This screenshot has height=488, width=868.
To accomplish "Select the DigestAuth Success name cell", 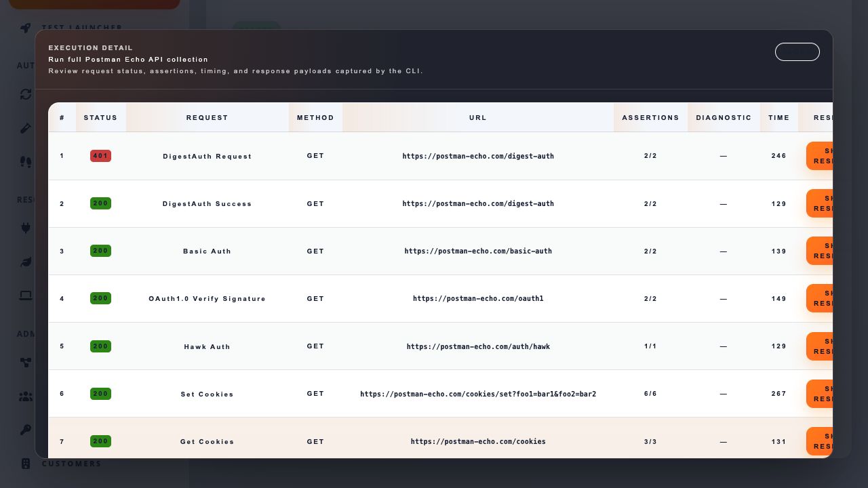I will (207, 204).
